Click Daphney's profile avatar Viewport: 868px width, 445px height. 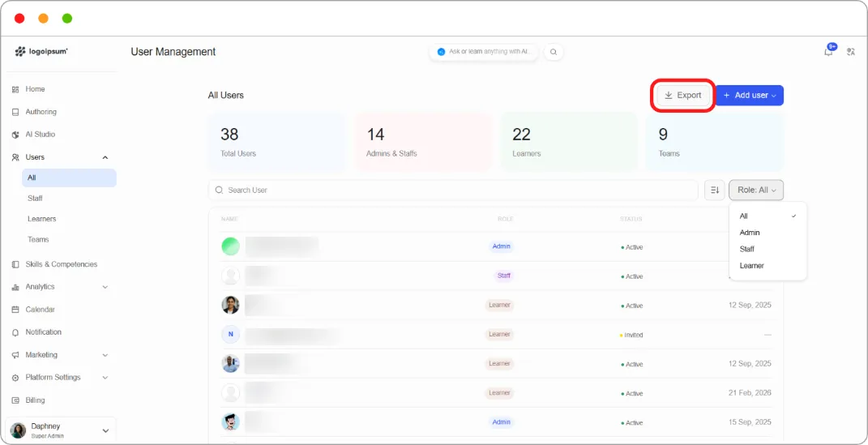pyautogui.click(x=19, y=430)
